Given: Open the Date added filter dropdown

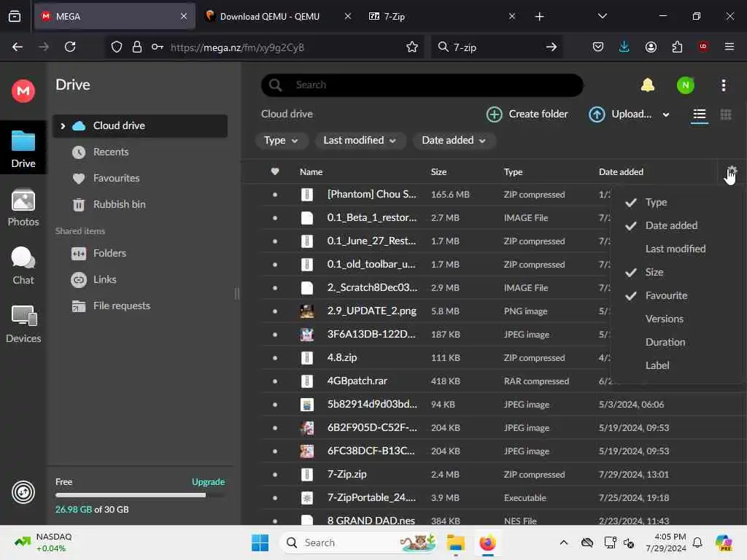Looking at the screenshot, I should coord(453,141).
